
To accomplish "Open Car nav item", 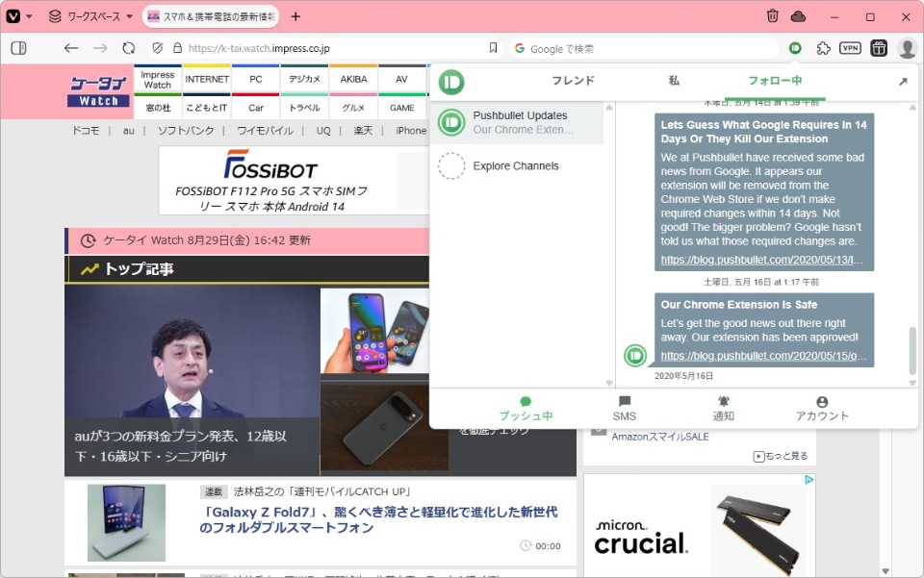I will click(256, 108).
